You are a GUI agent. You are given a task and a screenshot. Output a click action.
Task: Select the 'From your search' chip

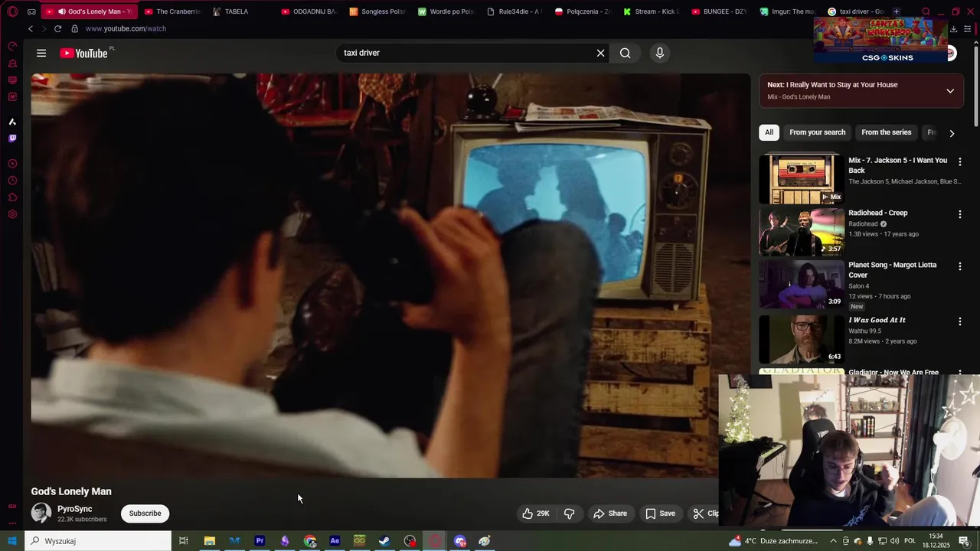pos(817,132)
